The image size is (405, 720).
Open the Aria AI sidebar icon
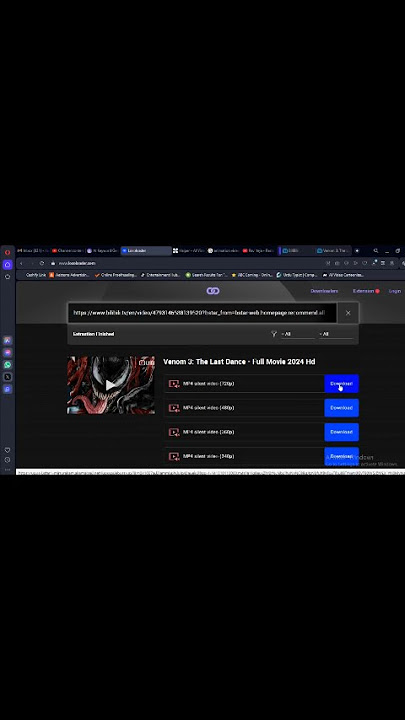(7, 341)
